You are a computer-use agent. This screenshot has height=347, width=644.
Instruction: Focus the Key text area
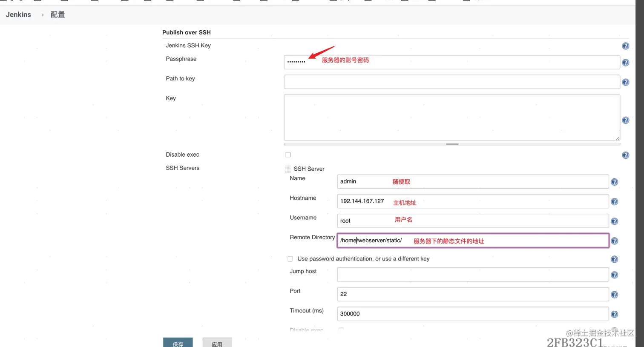tap(452, 118)
